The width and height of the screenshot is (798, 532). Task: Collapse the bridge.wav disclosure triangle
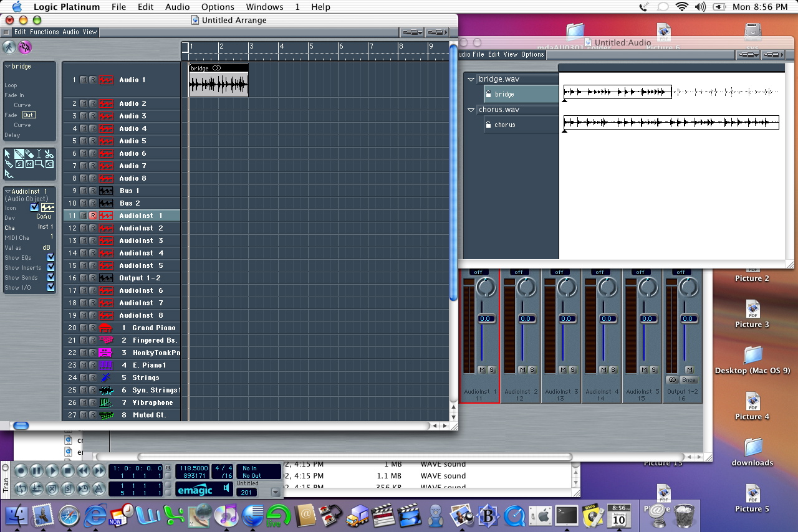pos(471,79)
